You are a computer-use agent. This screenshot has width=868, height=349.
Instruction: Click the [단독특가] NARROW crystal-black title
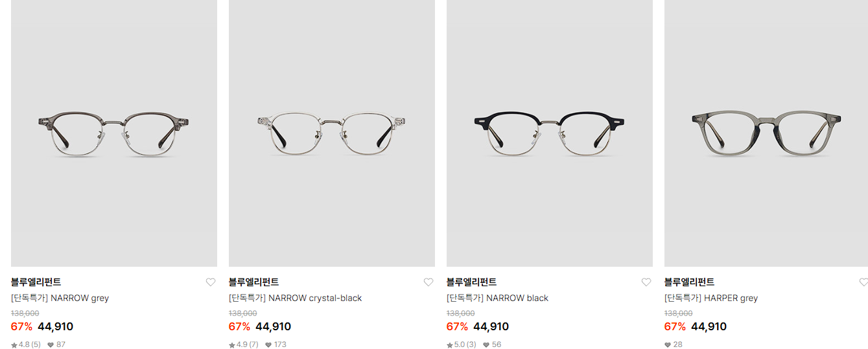[x=295, y=298]
